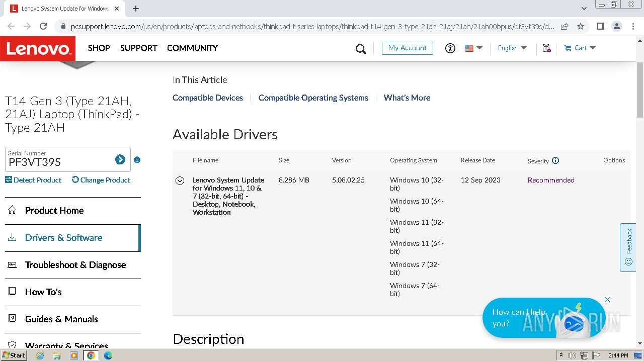This screenshot has height=362, width=644.
Task: Go back to previous page
Action: pyautogui.click(x=11, y=26)
